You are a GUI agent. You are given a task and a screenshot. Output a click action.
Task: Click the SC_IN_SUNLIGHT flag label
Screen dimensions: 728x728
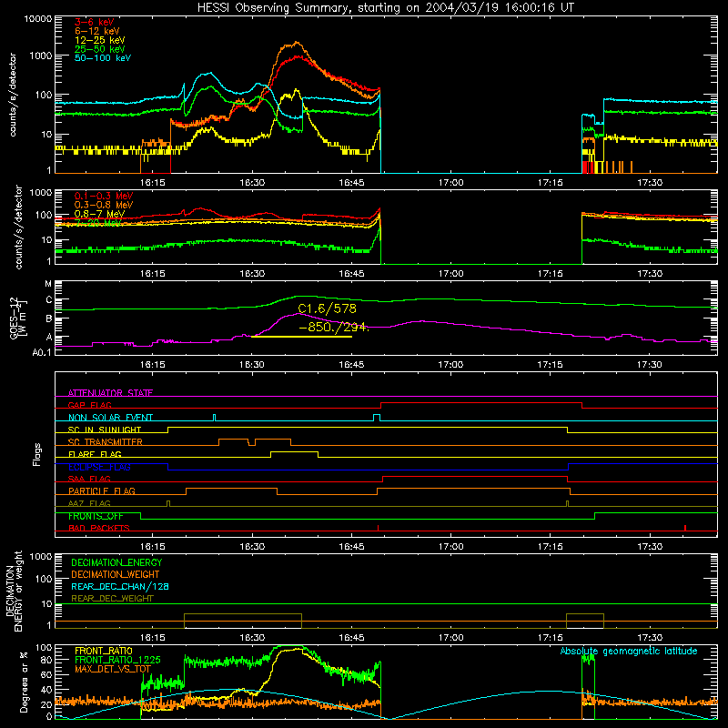click(105, 430)
